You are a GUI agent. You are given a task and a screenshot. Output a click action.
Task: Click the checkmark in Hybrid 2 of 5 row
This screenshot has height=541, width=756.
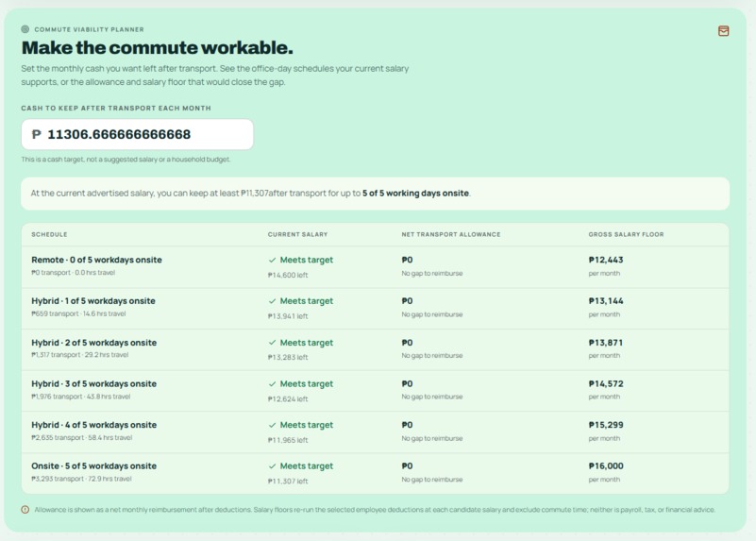272,343
